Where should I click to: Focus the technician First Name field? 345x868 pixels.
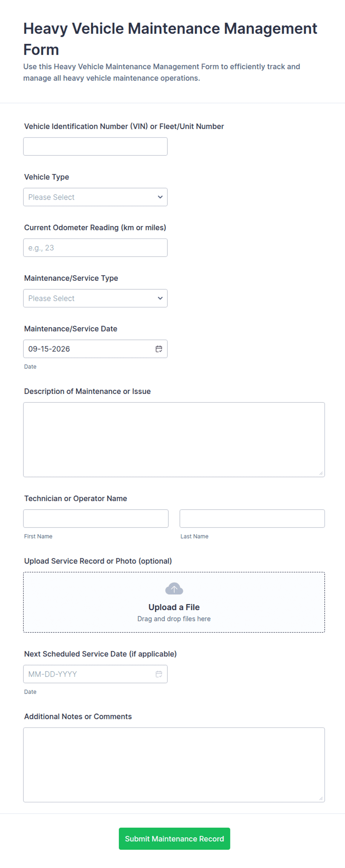pos(96,519)
